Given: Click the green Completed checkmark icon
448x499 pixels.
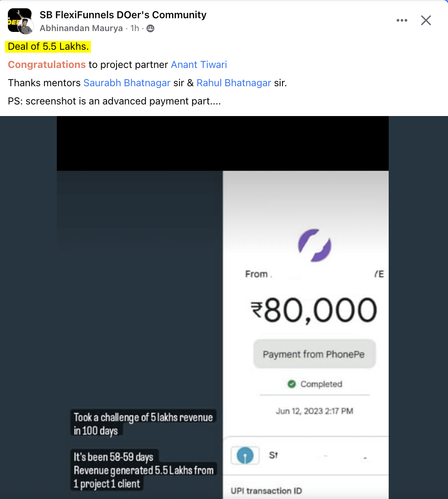Looking at the screenshot, I should click(292, 384).
